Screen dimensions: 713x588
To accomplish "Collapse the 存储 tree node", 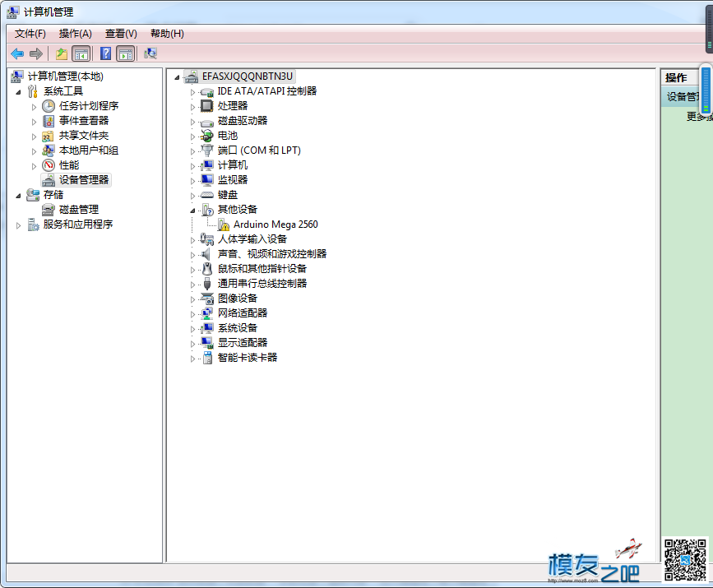I will pos(18,196).
